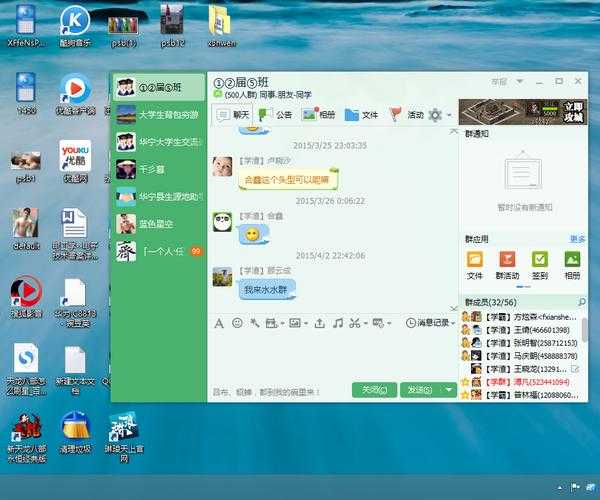The image size is (600, 500).
Task: Select the Xftp desktop shortcut at top-left
Action: 26,26
